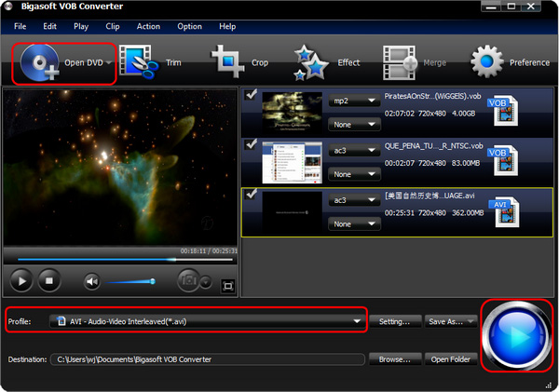Screen dimensions: 559x392
Task: Open ac3 audio dropdown for UAGE.avi
Action: click(354, 200)
